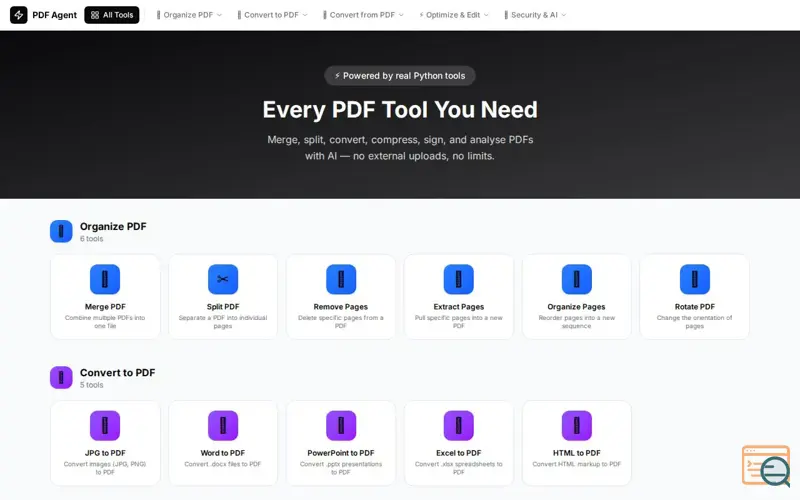Screen dimensions: 800x500
Task: Open the Split PDF card title
Action: 223,307
